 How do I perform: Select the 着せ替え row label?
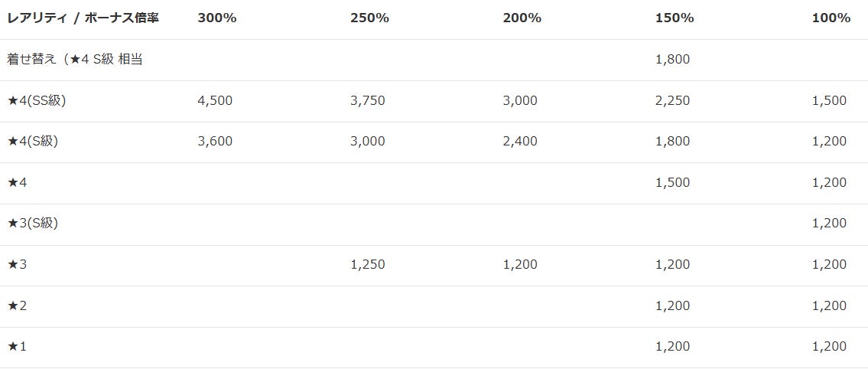(x=75, y=60)
